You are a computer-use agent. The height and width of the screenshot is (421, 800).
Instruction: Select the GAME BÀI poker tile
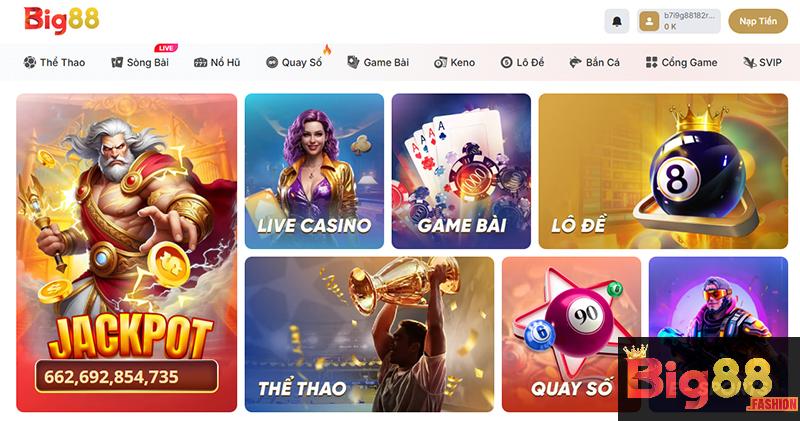[x=461, y=171]
